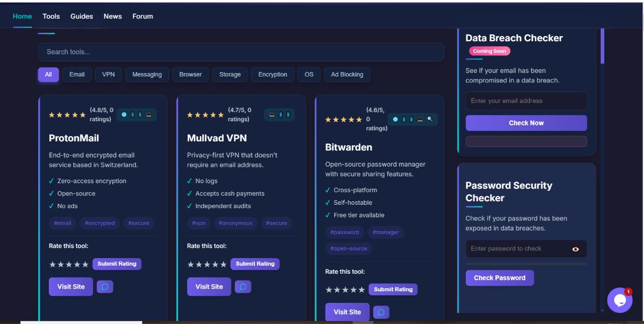Click the Check Password button
The height and width of the screenshot is (324, 644).
point(500,278)
